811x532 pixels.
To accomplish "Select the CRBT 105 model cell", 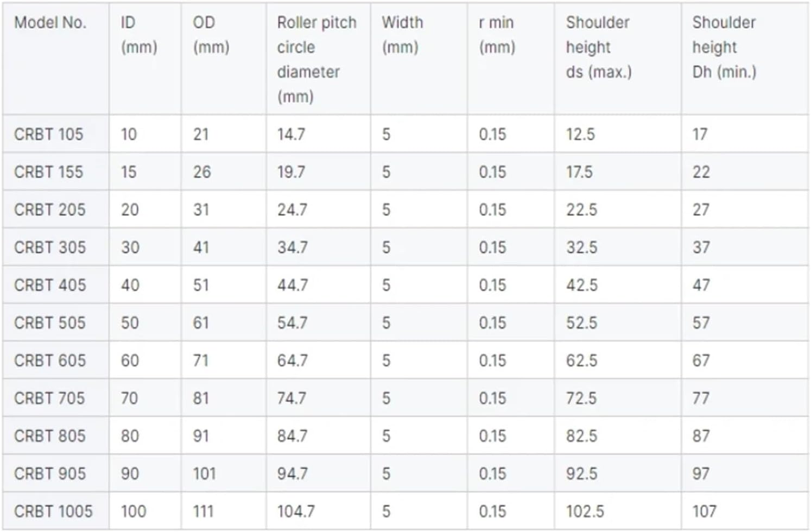I will pyautogui.click(x=49, y=134).
